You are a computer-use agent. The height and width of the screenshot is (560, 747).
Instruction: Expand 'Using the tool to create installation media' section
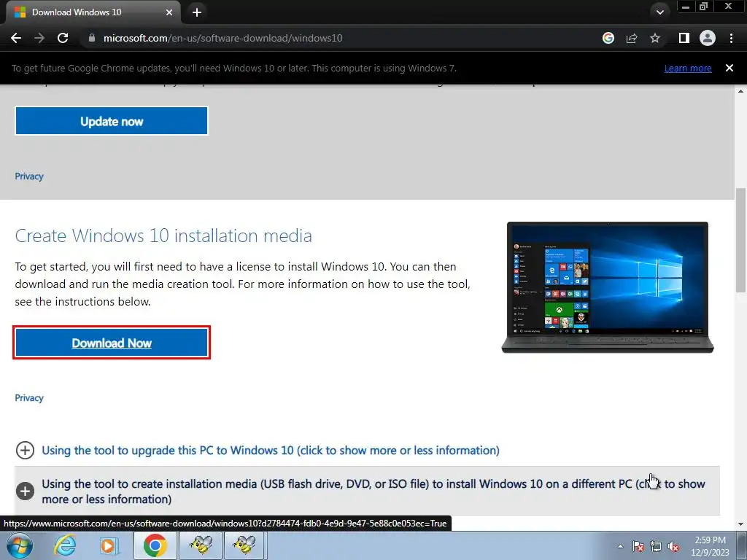click(367, 491)
